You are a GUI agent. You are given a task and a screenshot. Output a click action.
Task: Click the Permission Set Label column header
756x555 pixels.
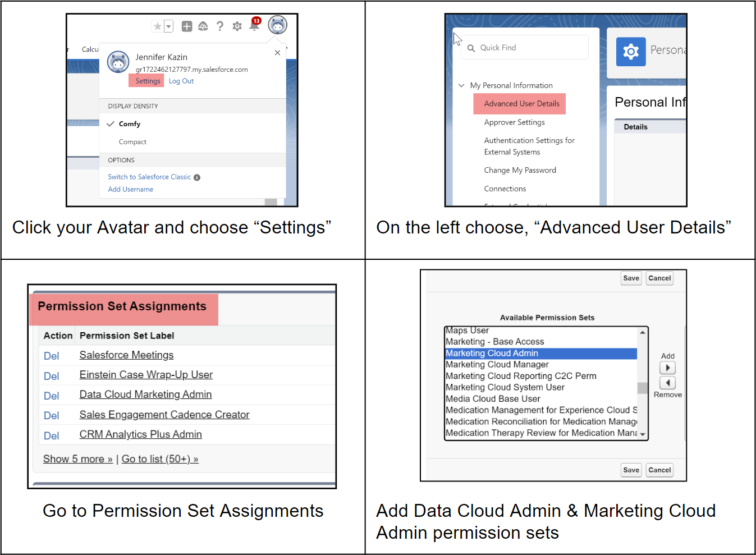(x=127, y=336)
